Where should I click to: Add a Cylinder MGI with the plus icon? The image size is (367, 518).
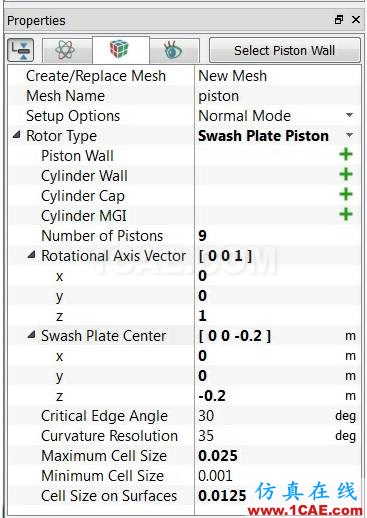coord(346,214)
